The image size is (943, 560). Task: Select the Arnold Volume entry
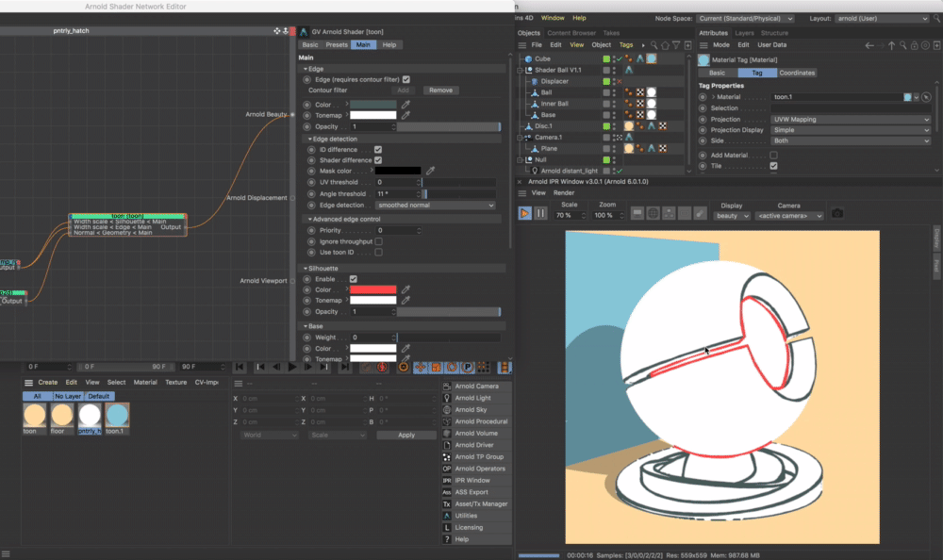[x=476, y=433]
